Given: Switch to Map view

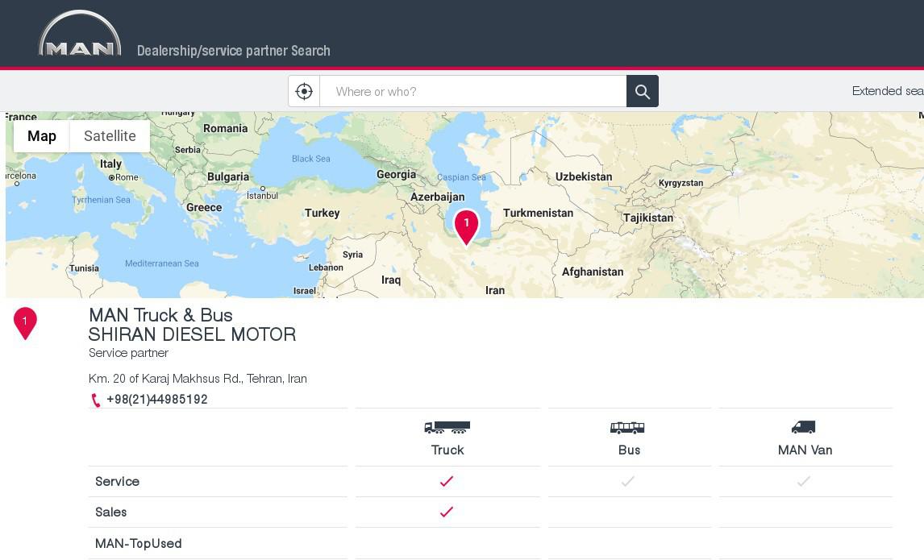Looking at the screenshot, I should [42, 136].
